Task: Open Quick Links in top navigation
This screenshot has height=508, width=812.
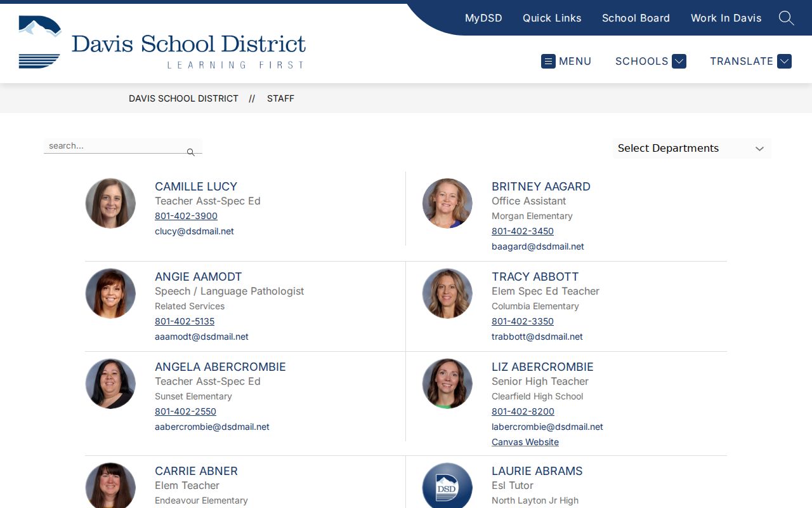Action: click(x=552, y=18)
